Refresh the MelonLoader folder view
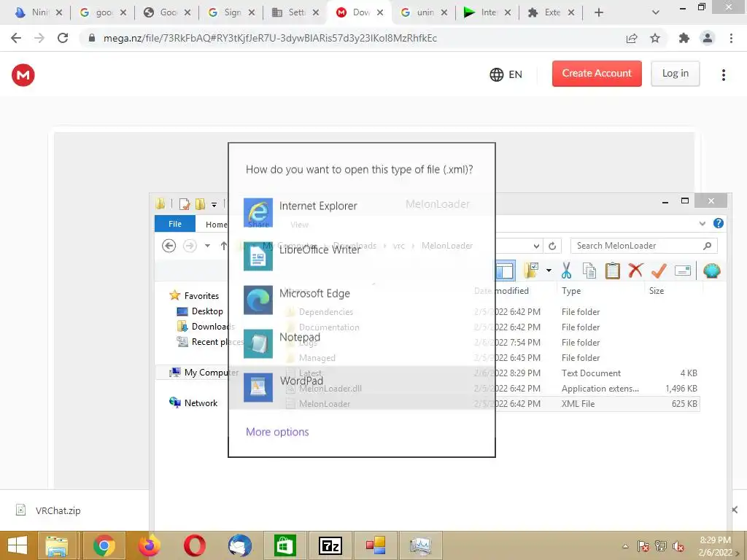 click(x=552, y=246)
